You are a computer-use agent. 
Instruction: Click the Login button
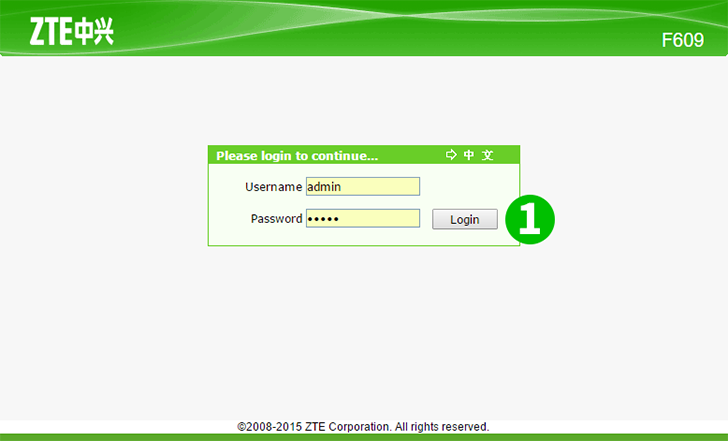(x=465, y=219)
